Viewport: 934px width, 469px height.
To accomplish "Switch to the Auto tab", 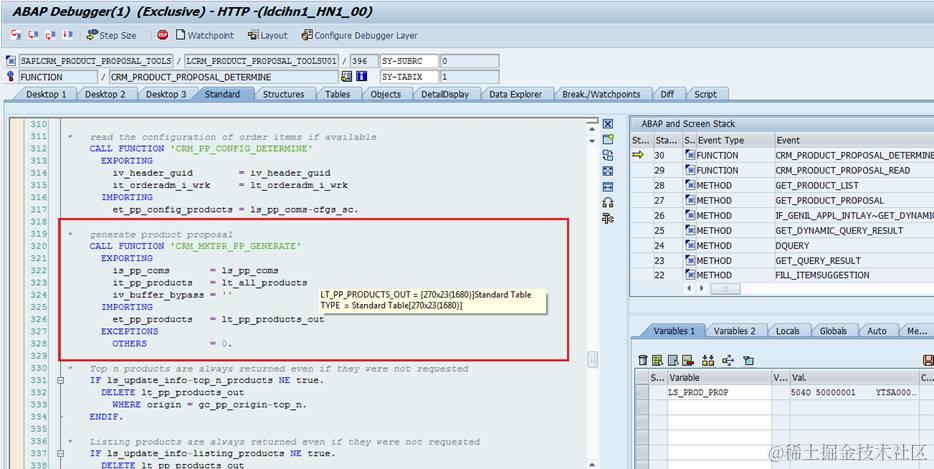I will coord(876,331).
